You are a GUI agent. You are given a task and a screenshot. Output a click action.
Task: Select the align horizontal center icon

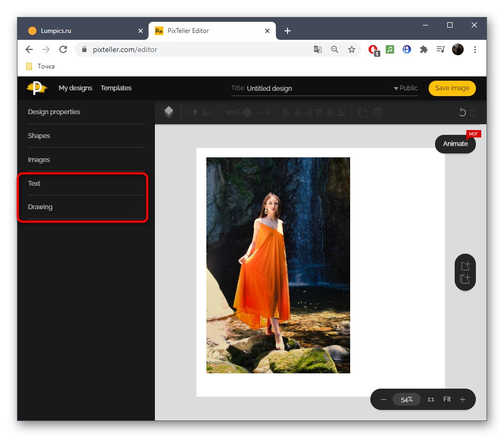[298, 112]
